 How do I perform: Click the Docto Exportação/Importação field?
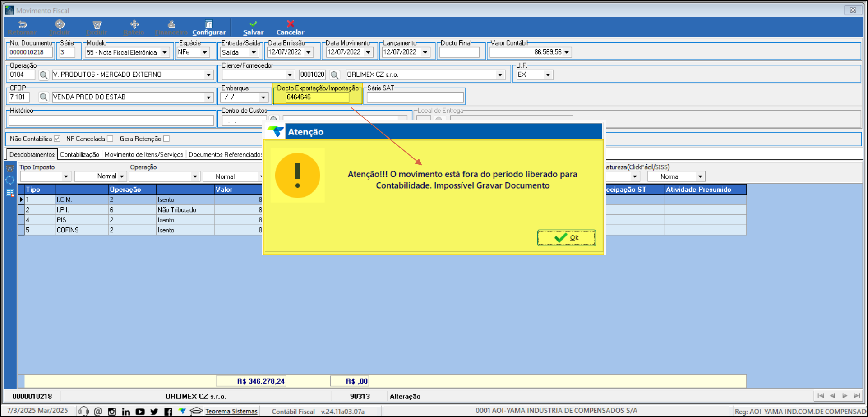pos(317,97)
